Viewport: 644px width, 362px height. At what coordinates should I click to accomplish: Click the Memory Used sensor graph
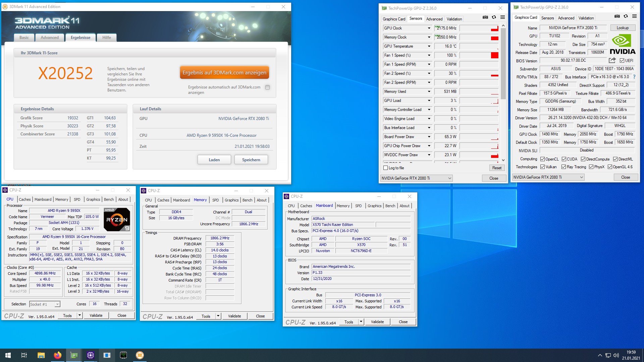tap(479, 92)
